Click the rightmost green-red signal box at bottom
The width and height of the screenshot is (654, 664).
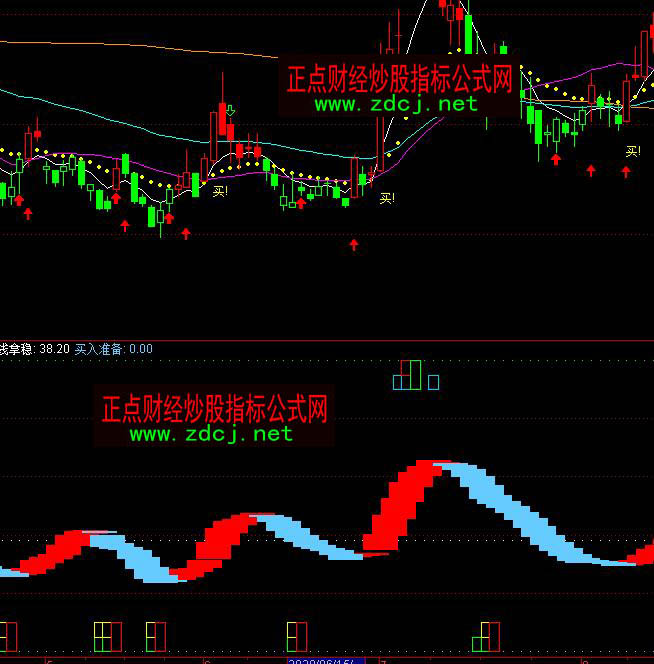(x=490, y=635)
